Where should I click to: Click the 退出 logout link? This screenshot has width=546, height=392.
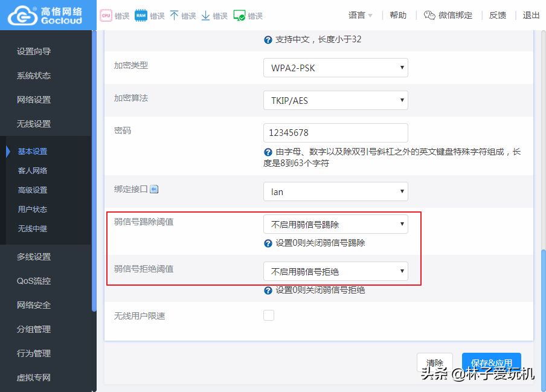coord(531,15)
